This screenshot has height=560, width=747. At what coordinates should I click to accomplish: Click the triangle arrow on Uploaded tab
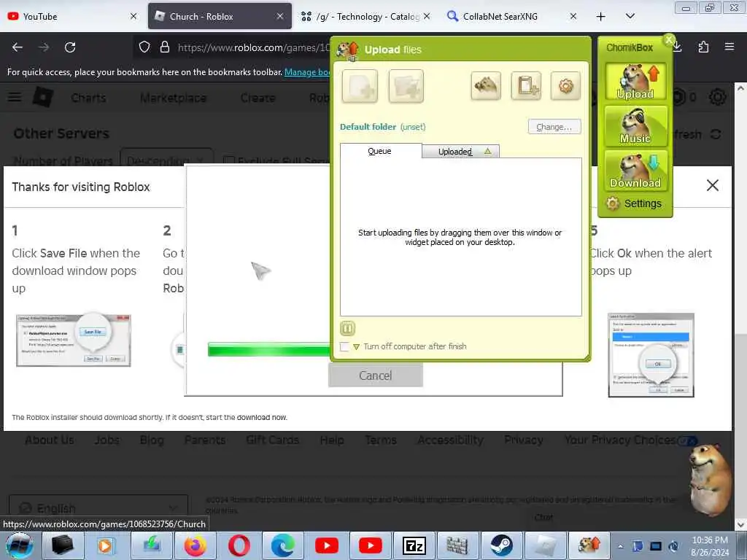(x=487, y=151)
